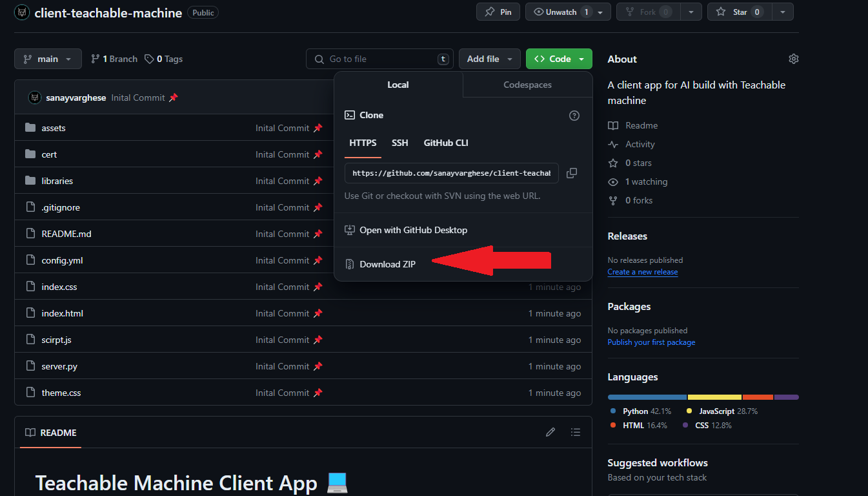Open the main branch selector dropdown

coord(48,59)
